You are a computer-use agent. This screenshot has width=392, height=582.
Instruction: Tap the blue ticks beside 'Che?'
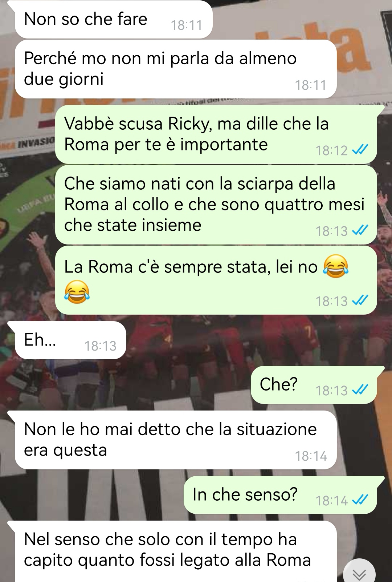pos(360,390)
